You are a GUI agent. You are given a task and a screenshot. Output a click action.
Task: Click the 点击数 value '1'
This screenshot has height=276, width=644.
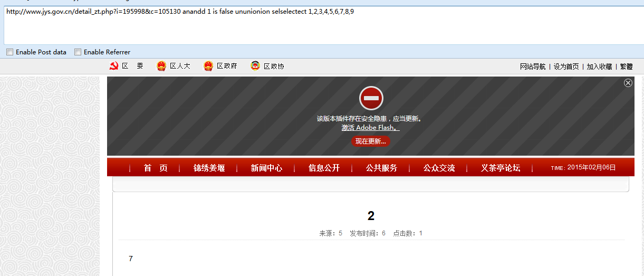tap(421, 233)
